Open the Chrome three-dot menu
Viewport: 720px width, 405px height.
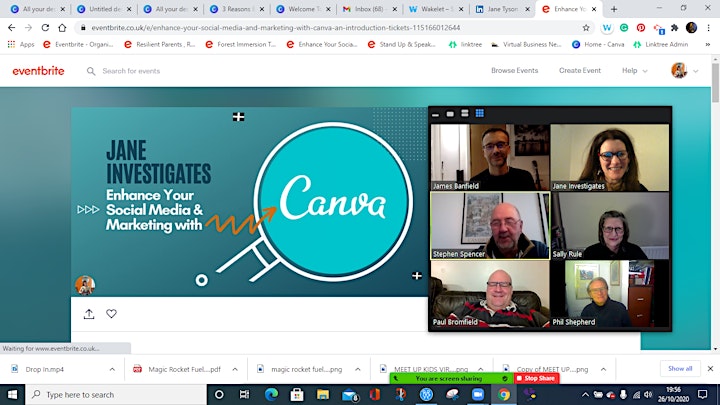pos(709,28)
